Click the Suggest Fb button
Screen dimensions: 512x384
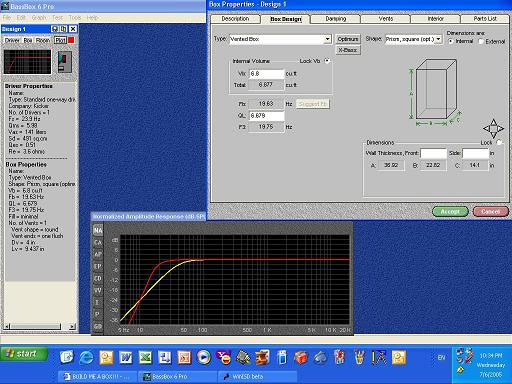point(313,104)
